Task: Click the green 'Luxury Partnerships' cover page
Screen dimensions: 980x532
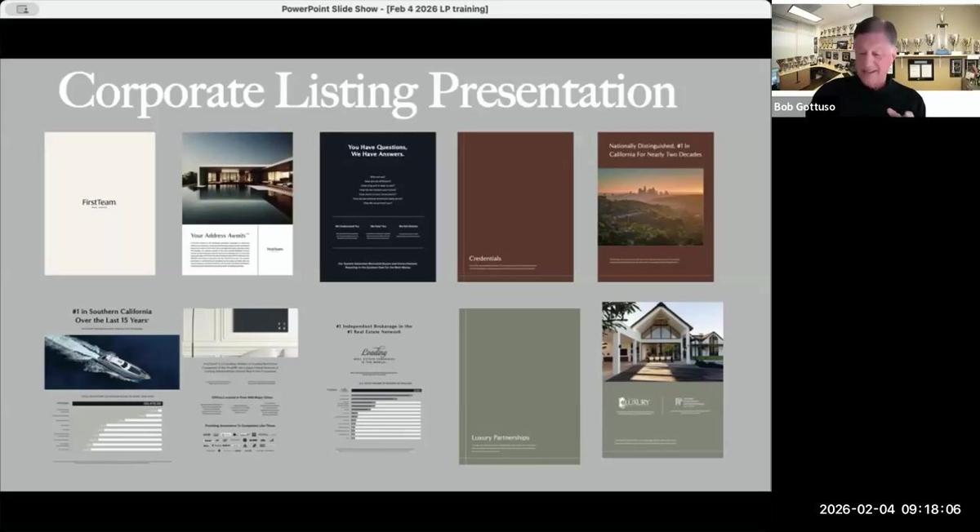Action: pyautogui.click(x=519, y=387)
